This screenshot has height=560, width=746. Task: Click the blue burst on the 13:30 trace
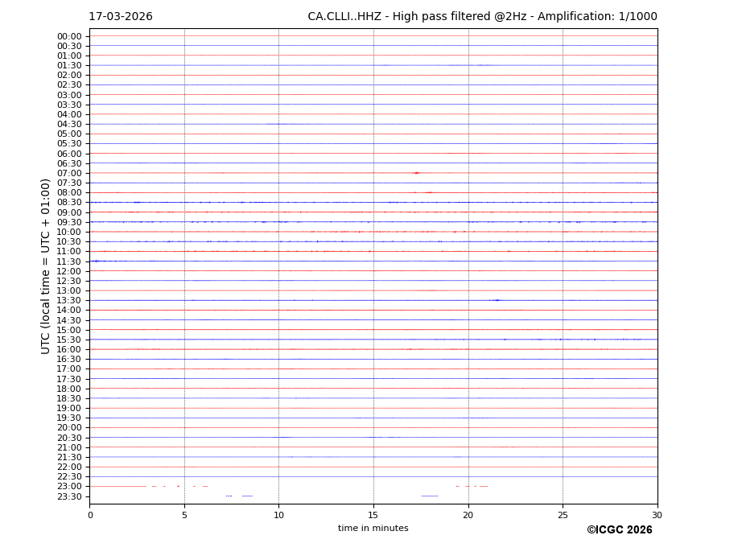(x=497, y=300)
